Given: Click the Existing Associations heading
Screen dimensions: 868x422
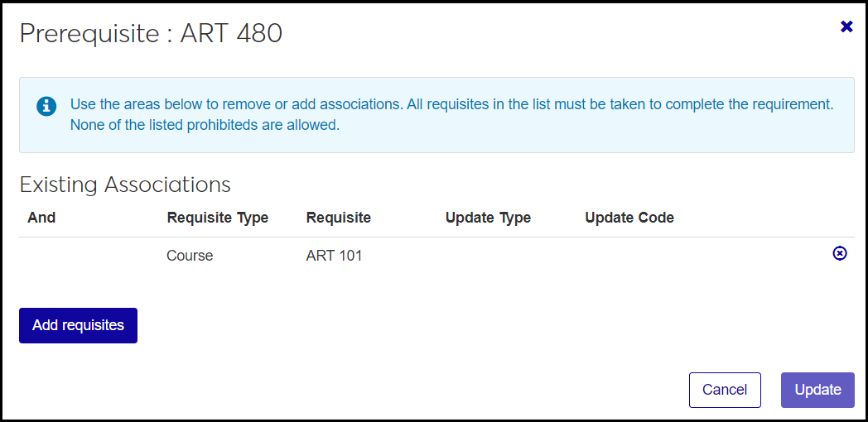Looking at the screenshot, I should 125,184.
